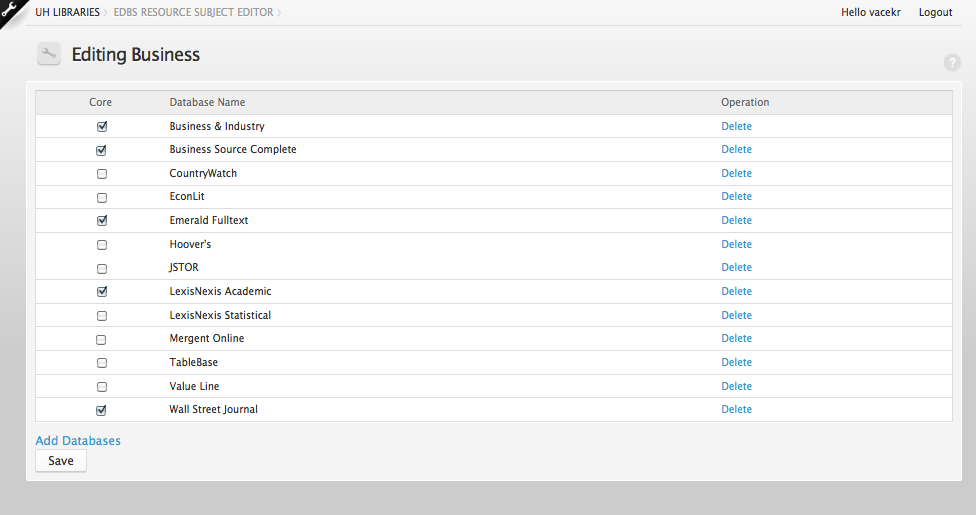
Task: Click Delete for LexisNexis Academic
Action: 736,291
